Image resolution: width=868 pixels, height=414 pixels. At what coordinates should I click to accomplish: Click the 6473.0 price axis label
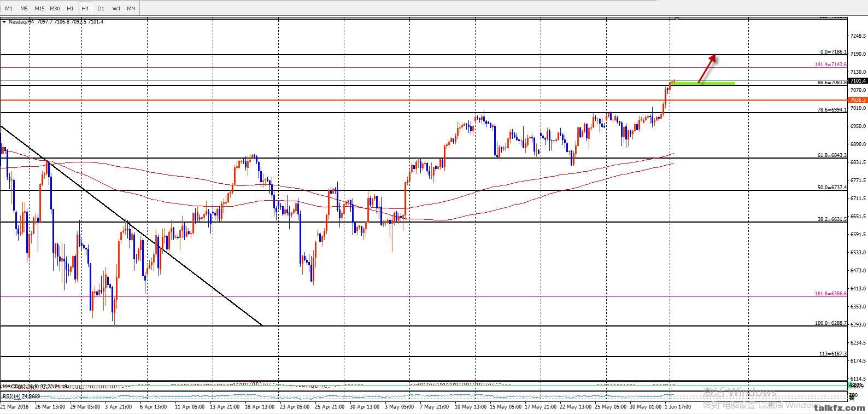pyautogui.click(x=858, y=271)
